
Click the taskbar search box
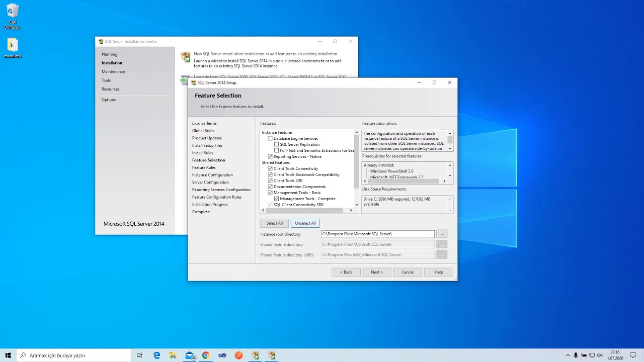coord(74,355)
